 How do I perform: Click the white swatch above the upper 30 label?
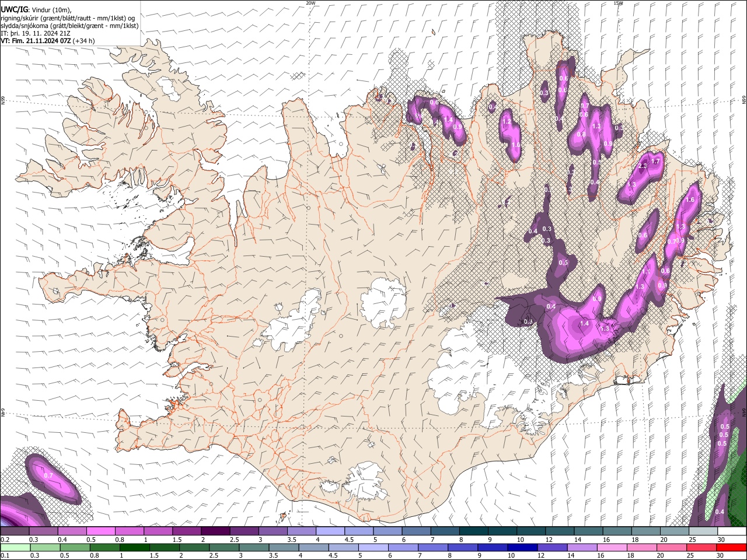point(732,531)
